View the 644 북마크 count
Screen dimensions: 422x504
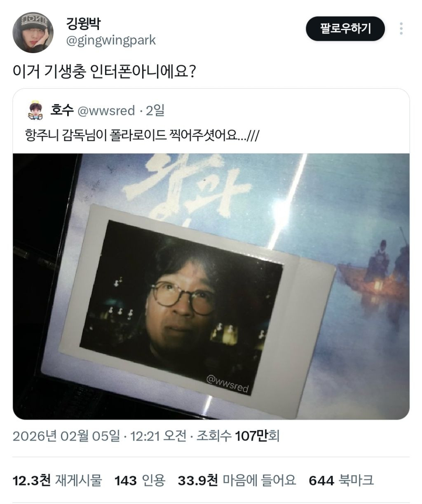point(341,480)
